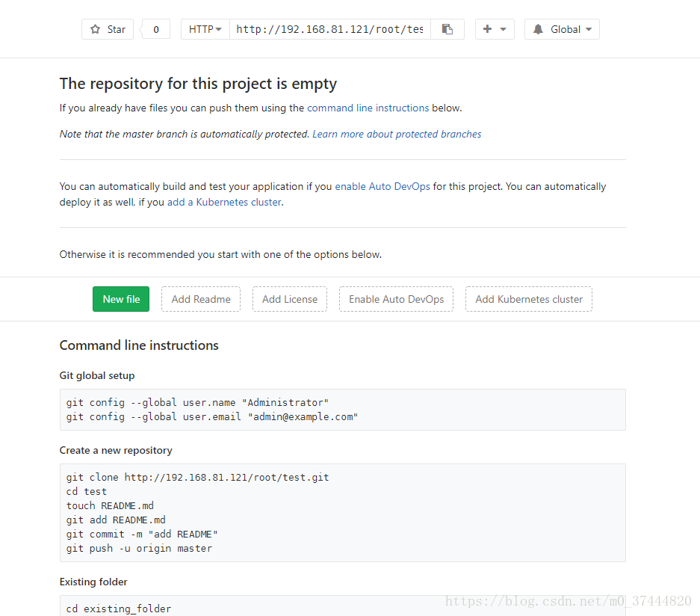700x616 pixels.
Task: Click the Add License button
Action: point(290,299)
